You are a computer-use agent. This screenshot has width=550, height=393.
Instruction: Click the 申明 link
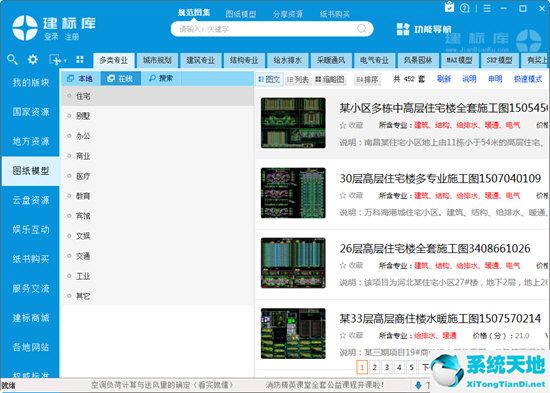click(x=495, y=79)
